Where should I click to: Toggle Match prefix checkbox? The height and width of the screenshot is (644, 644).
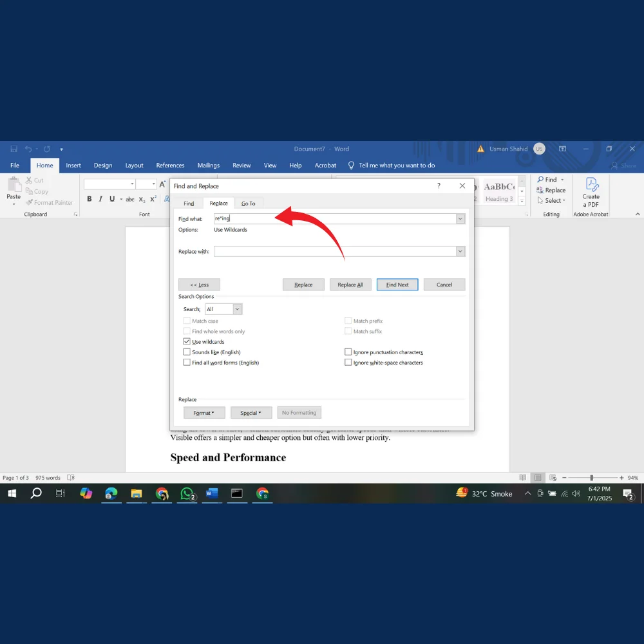pos(348,321)
